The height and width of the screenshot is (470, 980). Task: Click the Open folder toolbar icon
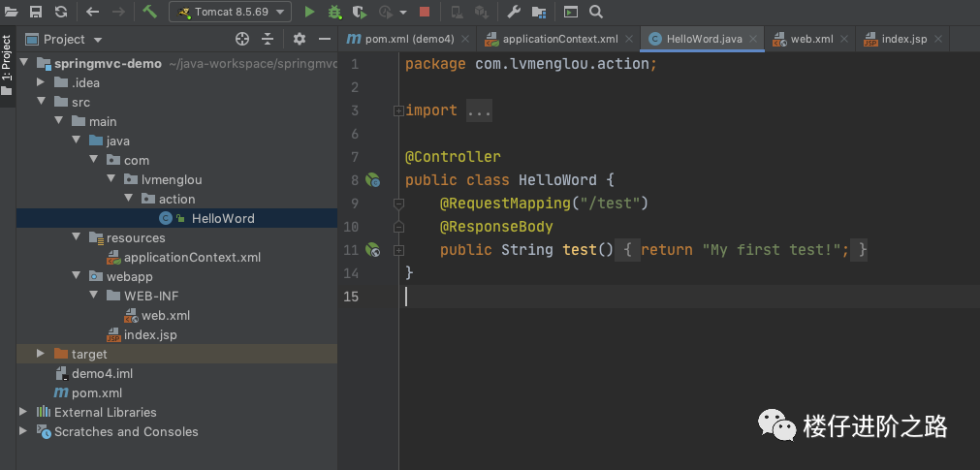coord(12,12)
